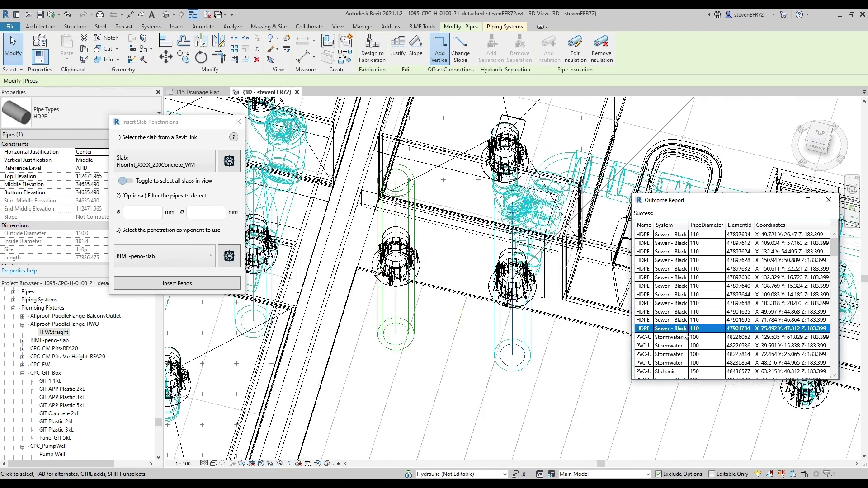
Task: Open the BIMF Tools ribbon tab
Action: (x=421, y=27)
